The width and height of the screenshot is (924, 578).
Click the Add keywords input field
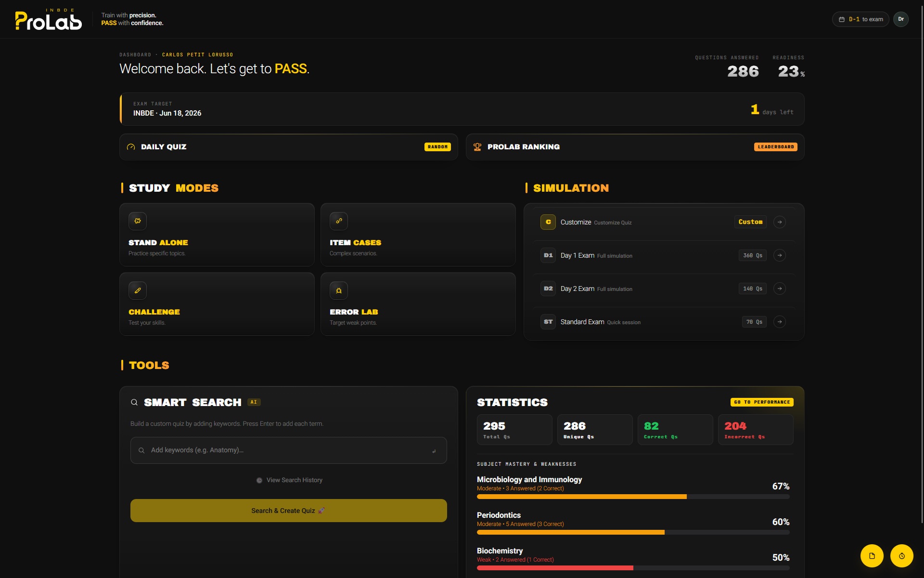point(288,450)
